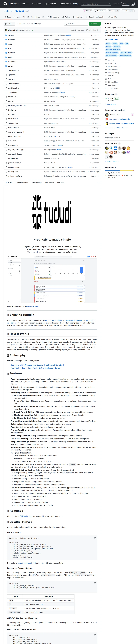Open the Insights tab
This screenshot has width=138, height=644.
tap(112, 17)
